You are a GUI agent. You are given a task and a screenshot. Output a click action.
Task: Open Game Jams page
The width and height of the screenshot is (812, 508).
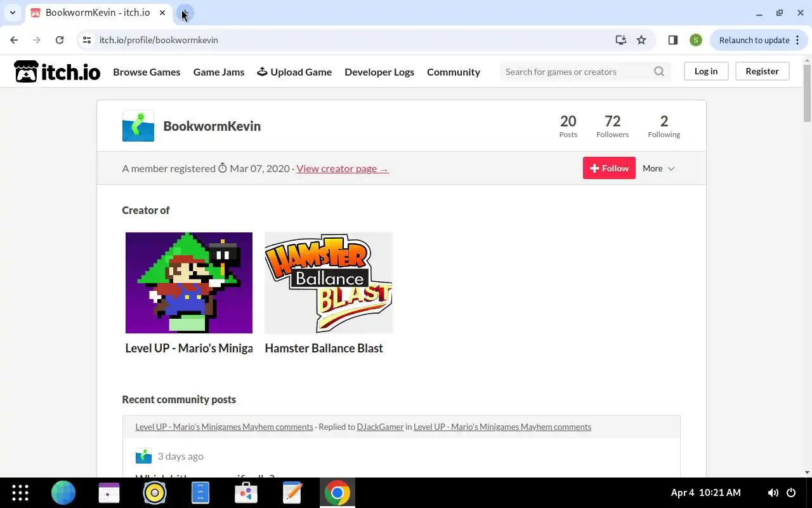coord(219,72)
